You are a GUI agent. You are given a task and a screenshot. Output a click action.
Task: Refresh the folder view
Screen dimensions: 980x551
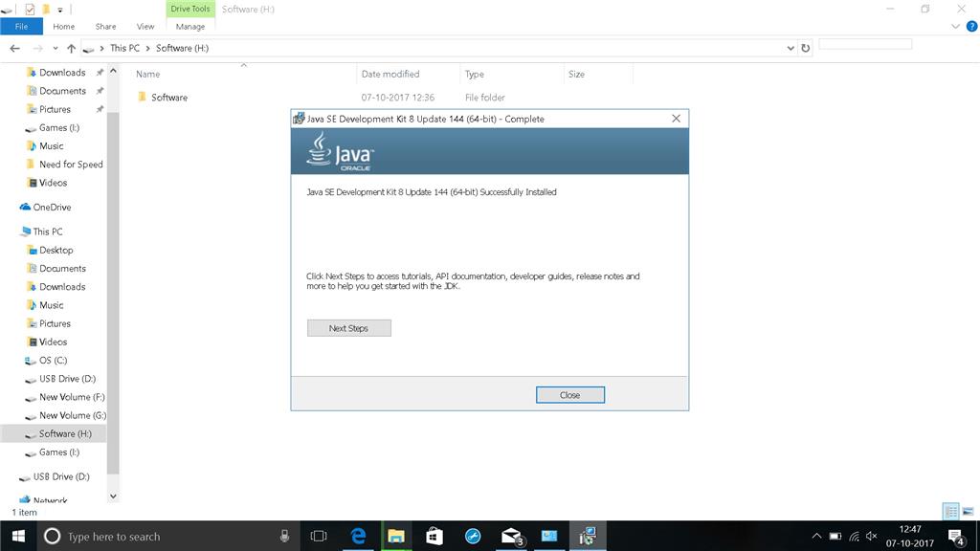point(805,48)
